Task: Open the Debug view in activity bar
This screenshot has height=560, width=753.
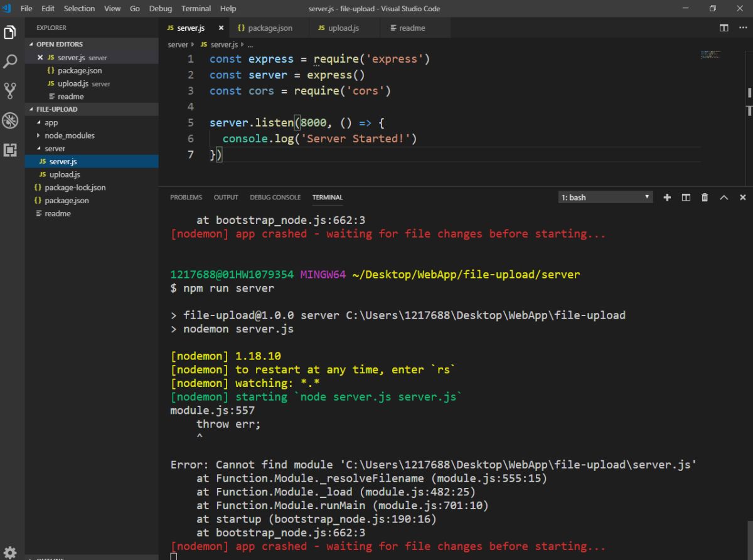Action: tap(10, 120)
